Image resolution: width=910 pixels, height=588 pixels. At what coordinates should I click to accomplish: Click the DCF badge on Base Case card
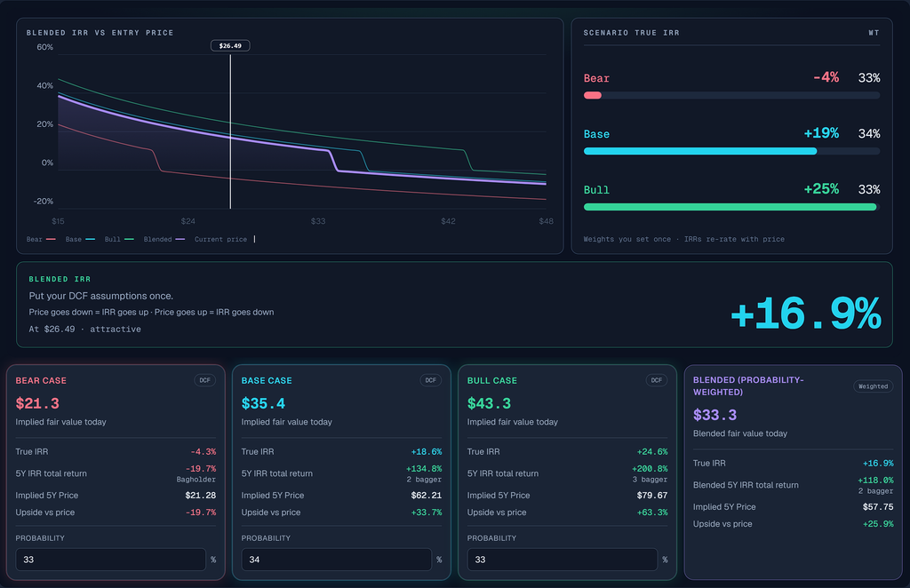[x=431, y=380]
